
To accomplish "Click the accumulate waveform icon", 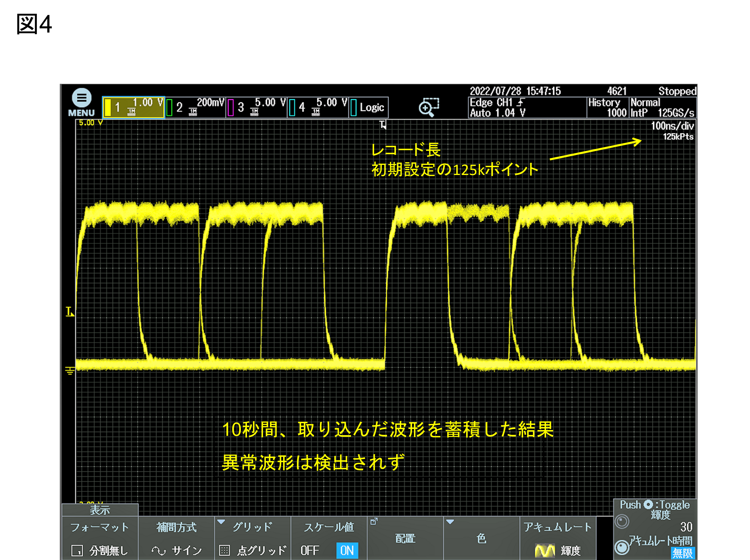I will point(545,551).
